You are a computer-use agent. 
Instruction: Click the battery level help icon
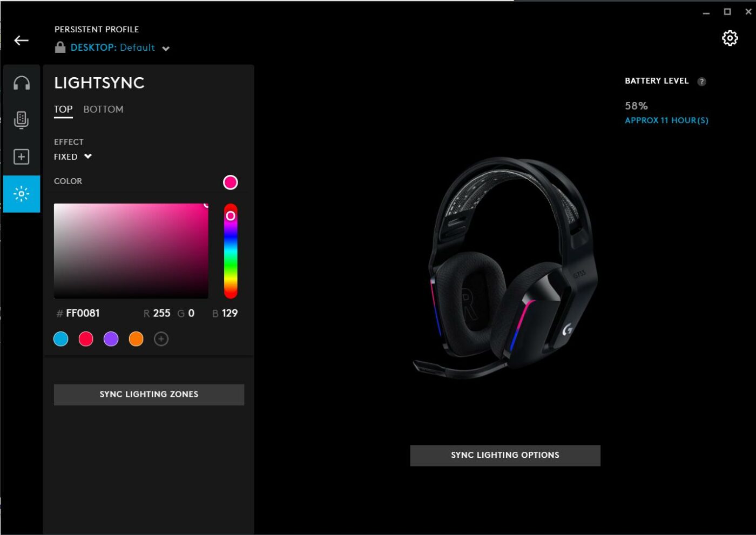(x=702, y=81)
